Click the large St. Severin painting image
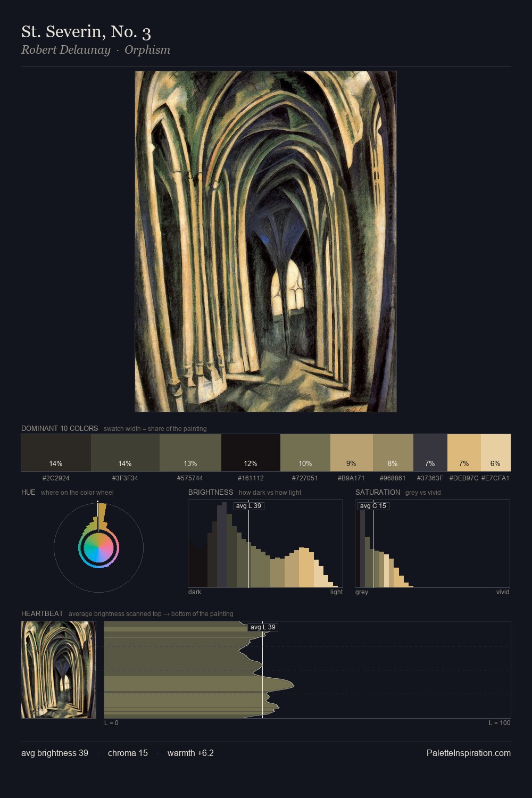 click(x=265, y=242)
